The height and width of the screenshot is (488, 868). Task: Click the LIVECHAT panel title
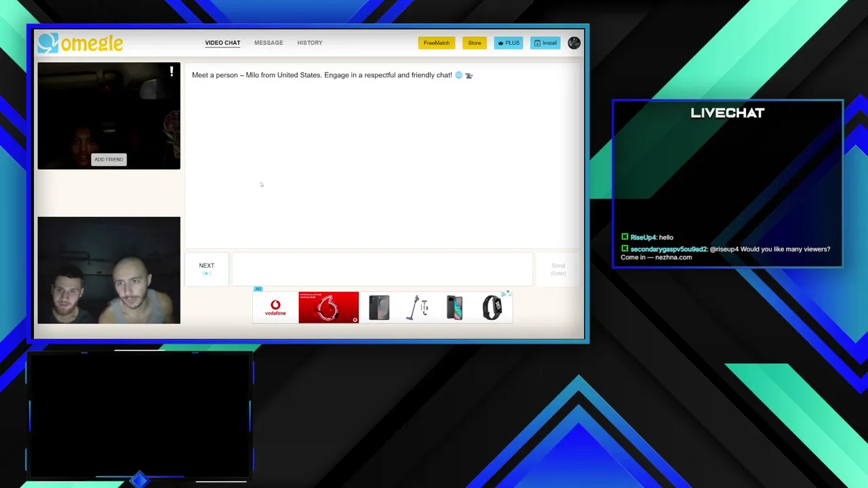point(728,113)
